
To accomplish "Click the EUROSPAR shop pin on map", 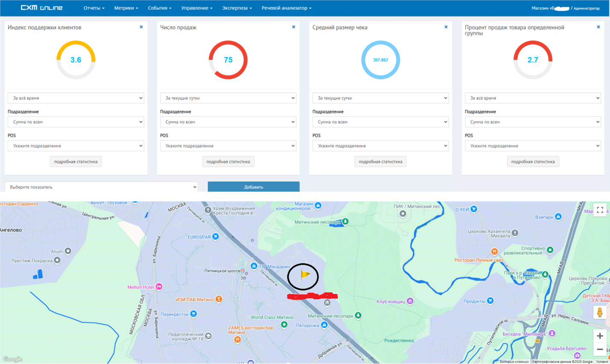I will click(x=216, y=236).
